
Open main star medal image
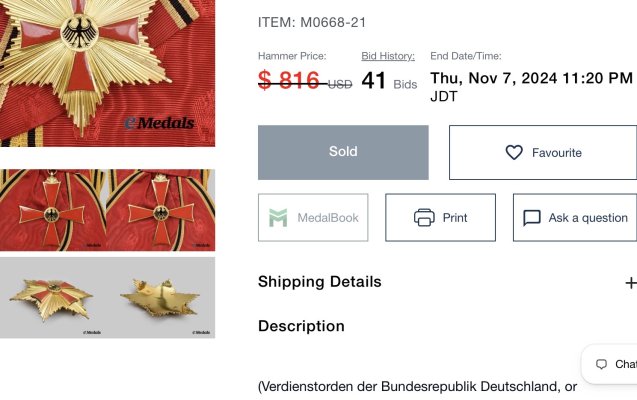tap(107, 73)
